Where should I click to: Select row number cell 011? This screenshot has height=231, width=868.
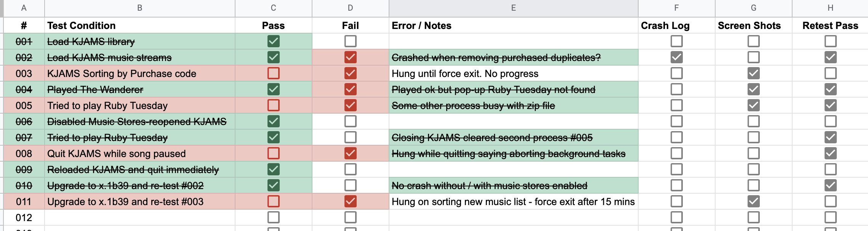[x=24, y=202]
